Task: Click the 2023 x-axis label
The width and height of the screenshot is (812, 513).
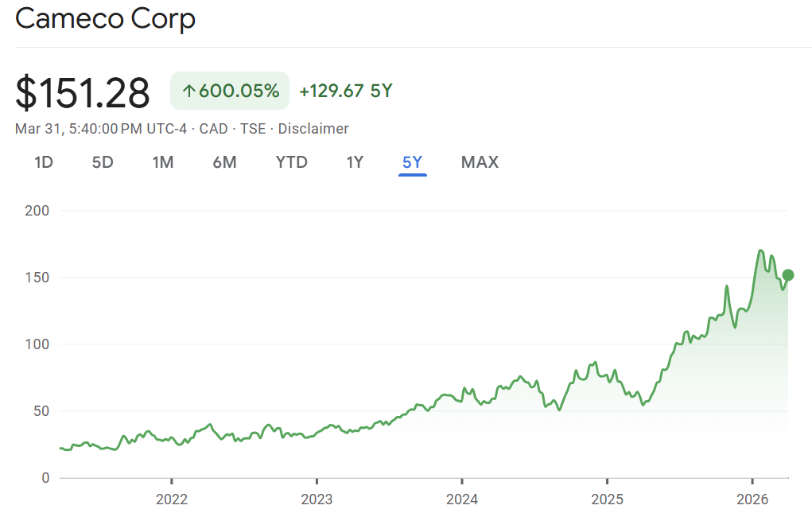Action: (x=317, y=499)
